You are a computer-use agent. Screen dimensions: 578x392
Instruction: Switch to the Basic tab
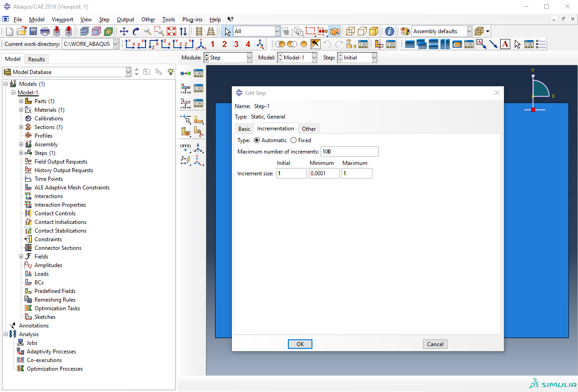pyautogui.click(x=244, y=129)
